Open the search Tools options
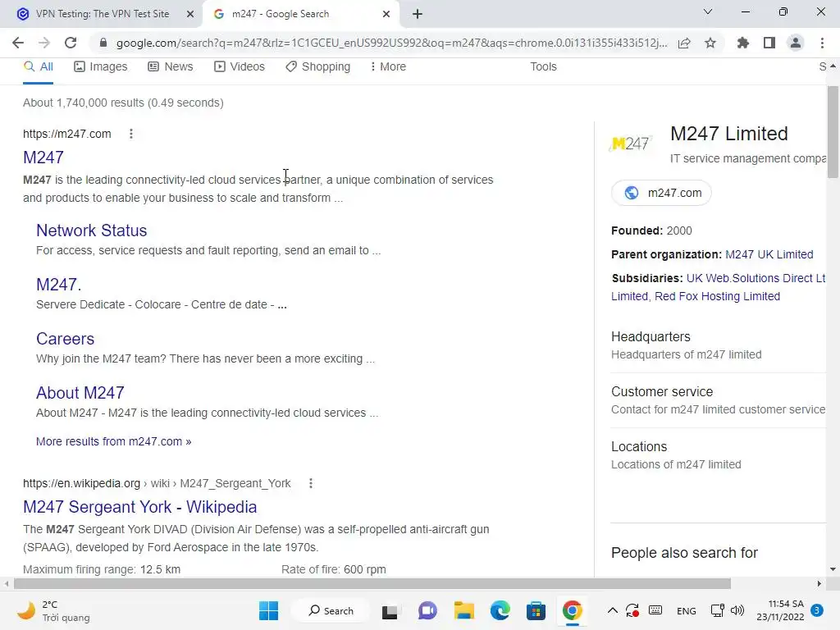 click(543, 67)
